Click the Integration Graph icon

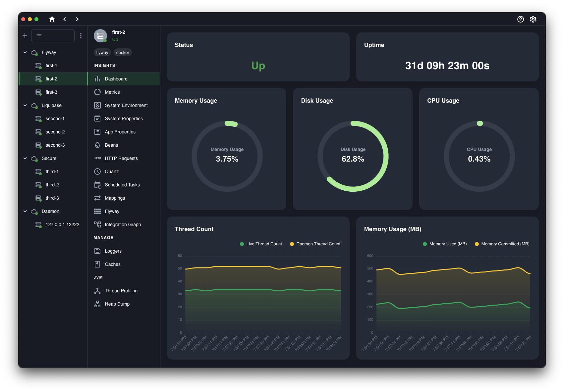pos(97,224)
